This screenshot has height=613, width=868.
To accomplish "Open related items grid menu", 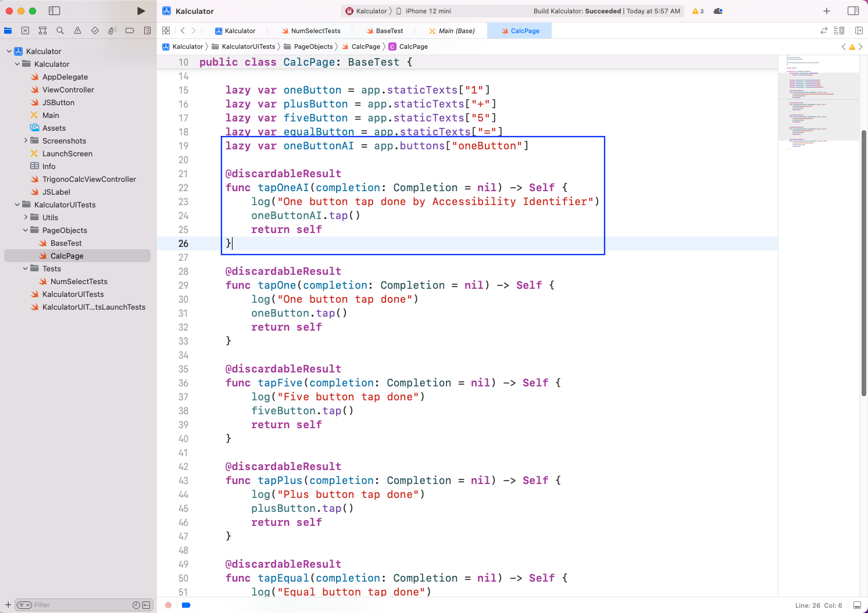I will 166,31.
